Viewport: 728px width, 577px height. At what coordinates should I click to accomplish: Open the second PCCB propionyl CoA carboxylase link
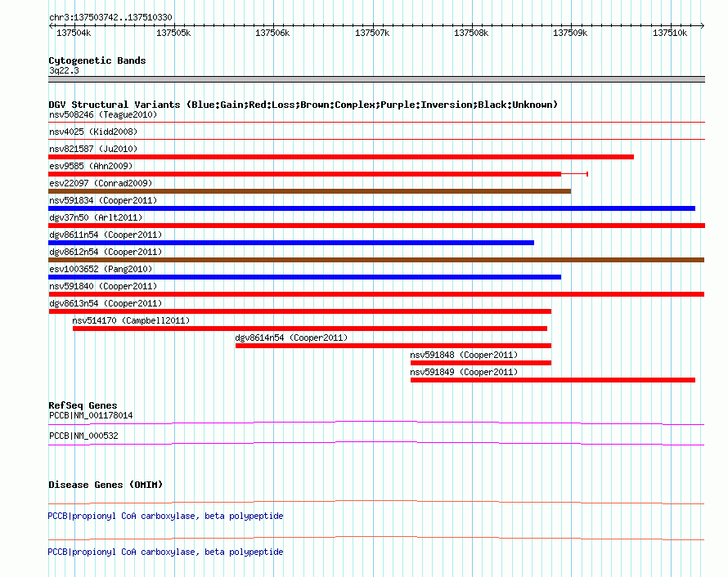165,552
